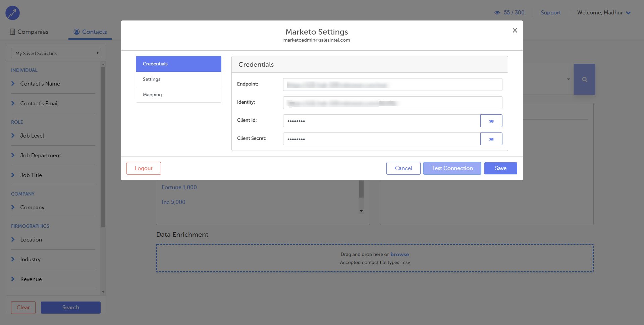Switch to the Companies tab
This screenshot has height=325, width=644.
pos(29,32)
